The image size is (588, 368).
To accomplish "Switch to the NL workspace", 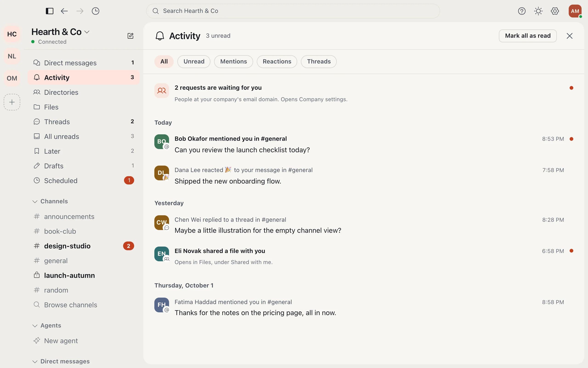I will point(12,56).
